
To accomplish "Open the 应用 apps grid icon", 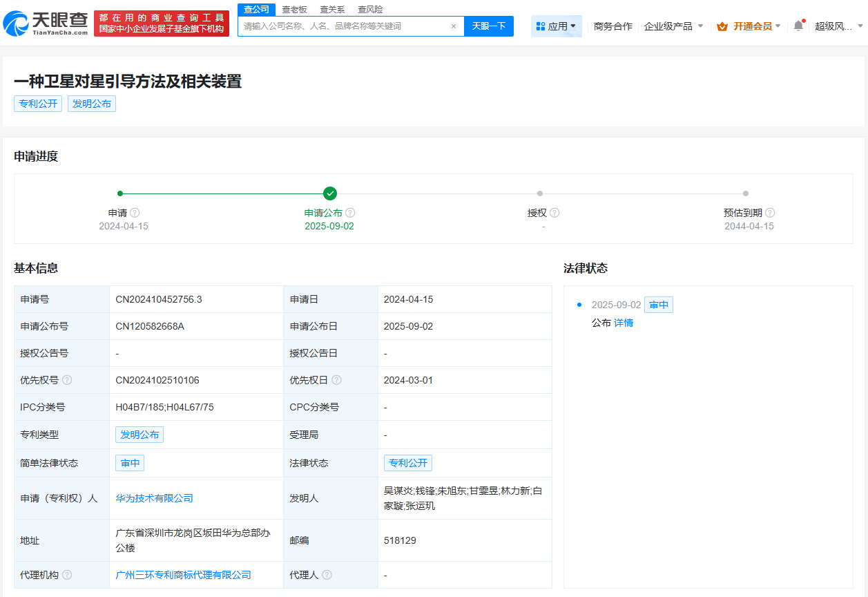I will pos(545,26).
